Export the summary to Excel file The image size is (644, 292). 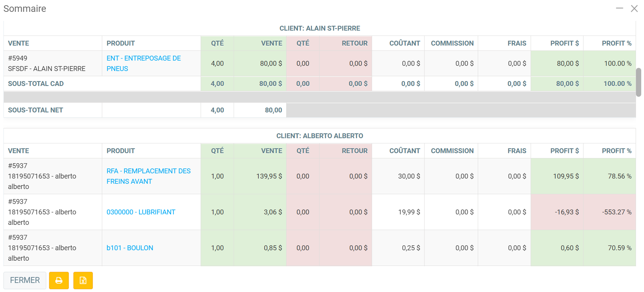pos(83,281)
